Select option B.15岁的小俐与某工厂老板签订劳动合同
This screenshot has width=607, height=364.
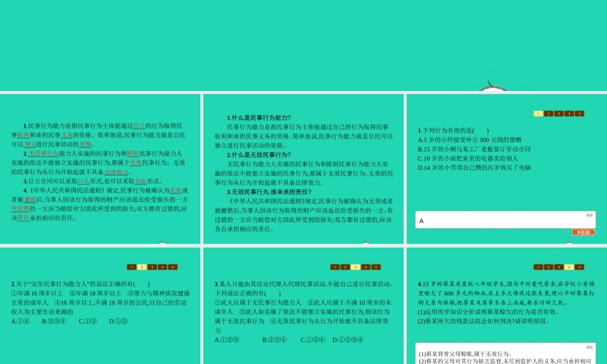tap(474, 149)
